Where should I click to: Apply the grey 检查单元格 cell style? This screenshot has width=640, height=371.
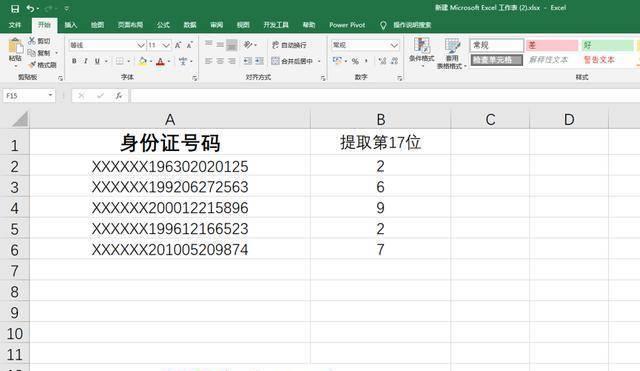click(x=496, y=60)
